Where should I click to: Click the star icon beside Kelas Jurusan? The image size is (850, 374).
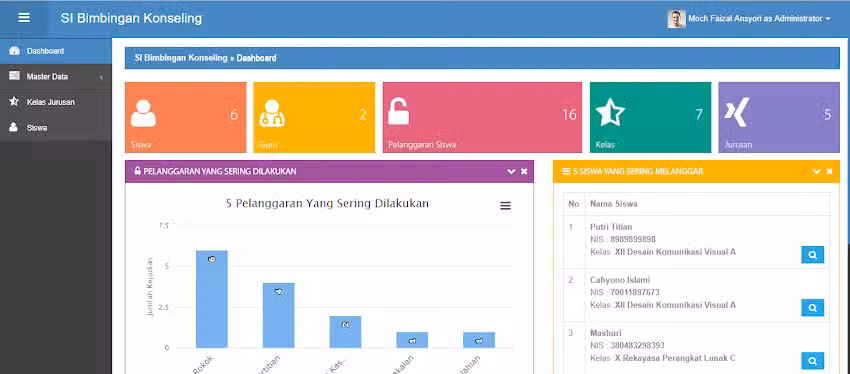pyautogui.click(x=15, y=101)
